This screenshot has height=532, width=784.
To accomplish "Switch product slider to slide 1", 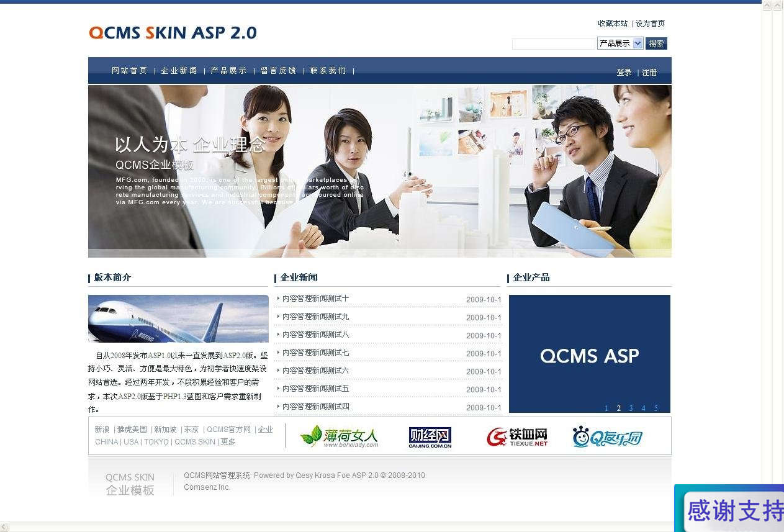I will coord(606,408).
